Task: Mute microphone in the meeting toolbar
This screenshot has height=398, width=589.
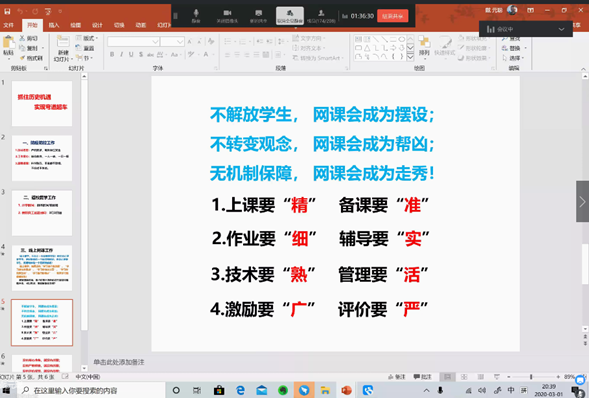Action: tap(196, 16)
